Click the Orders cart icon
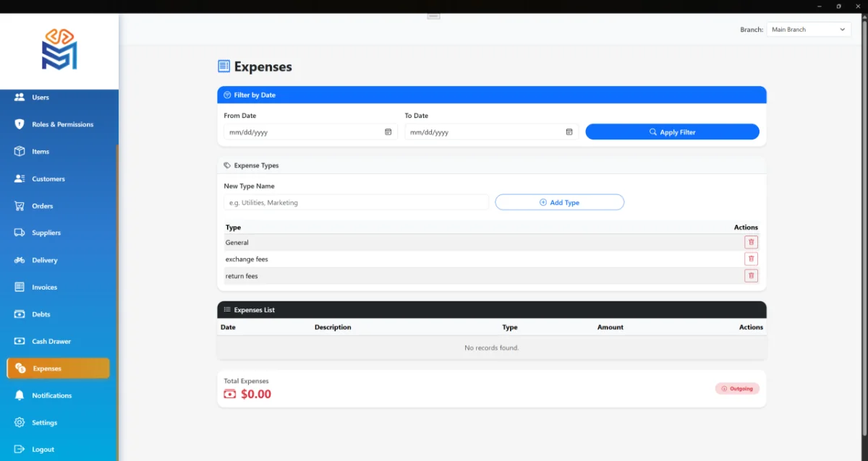Viewport: 868px width, 461px height. pos(20,206)
